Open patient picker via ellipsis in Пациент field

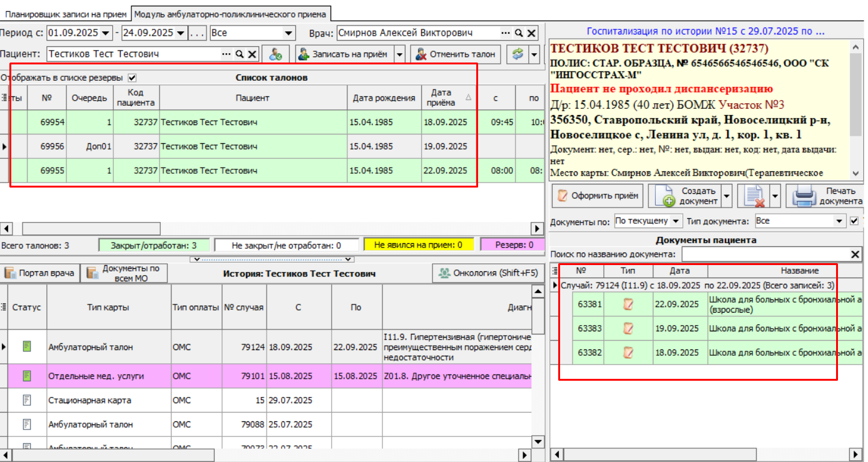coord(227,54)
